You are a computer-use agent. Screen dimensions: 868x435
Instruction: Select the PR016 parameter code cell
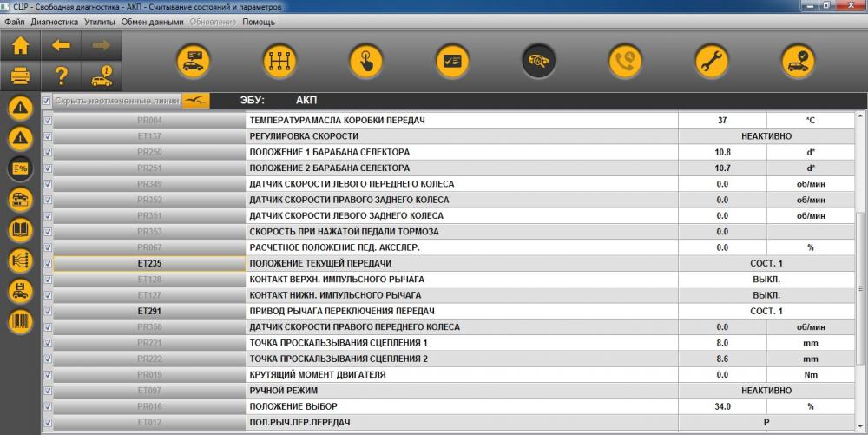[x=149, y=406]
